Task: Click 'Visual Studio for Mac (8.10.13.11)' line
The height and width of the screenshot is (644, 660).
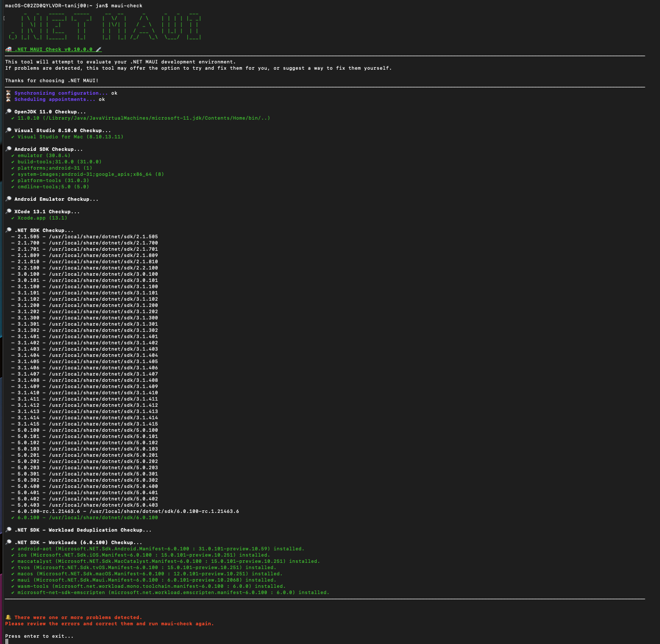Action: [71, 137]
